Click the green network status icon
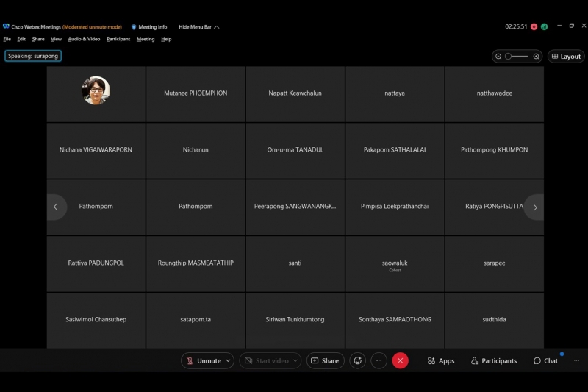 point(544,26)
